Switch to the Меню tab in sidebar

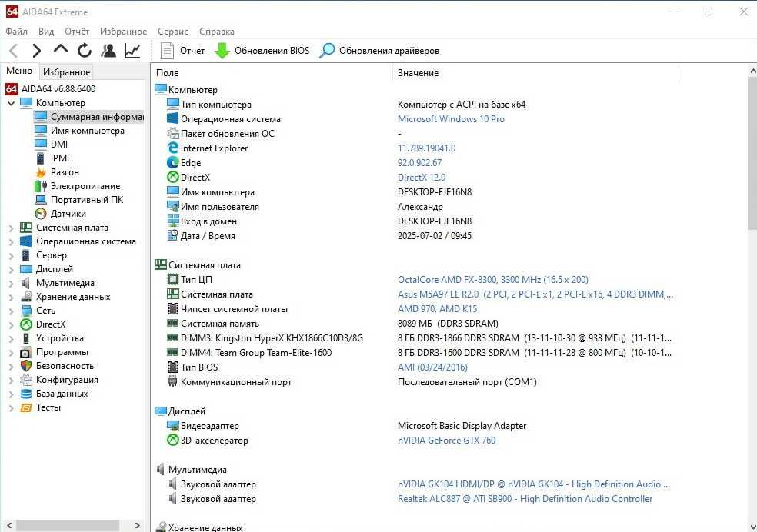coord(19,71)
